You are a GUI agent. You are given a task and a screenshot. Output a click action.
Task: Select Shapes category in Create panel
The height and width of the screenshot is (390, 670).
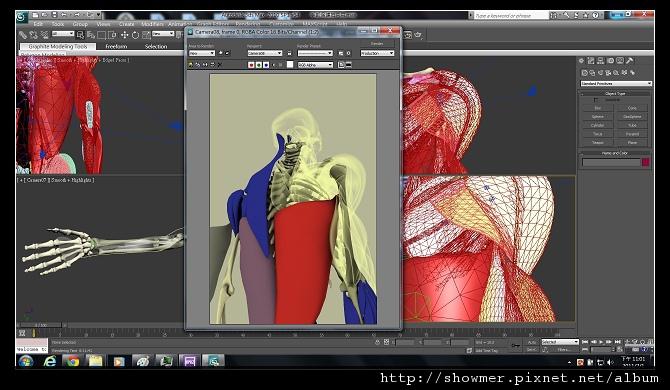point(593,73)
